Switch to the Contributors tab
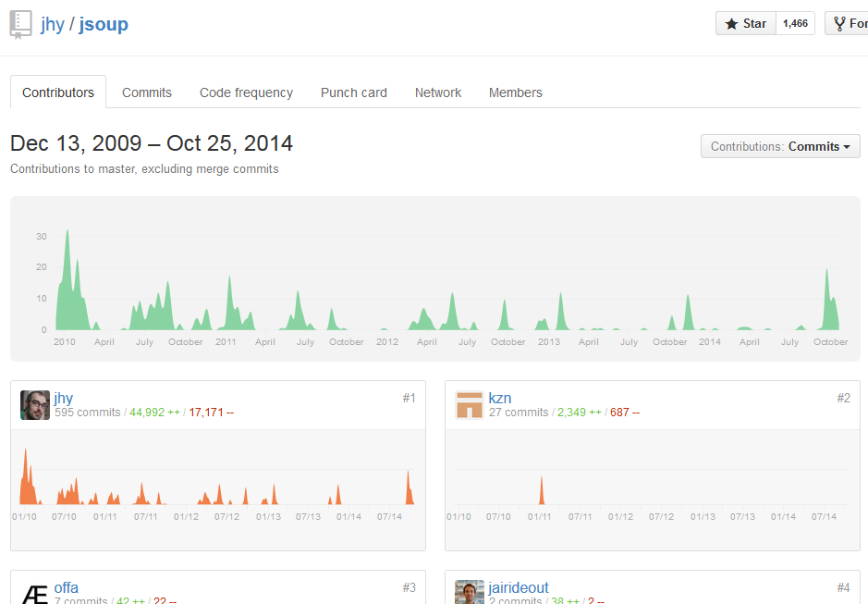The height and width of the screenshot is (604, 868). 58,92
